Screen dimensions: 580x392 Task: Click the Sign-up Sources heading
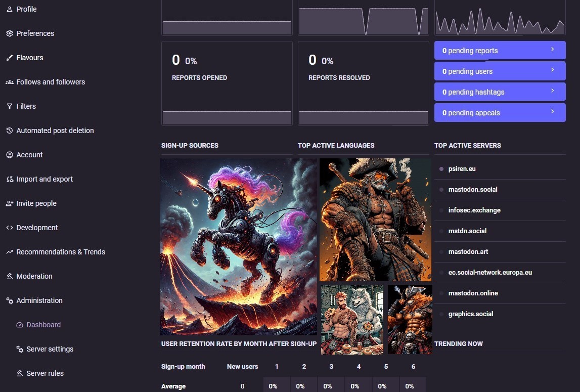tap(190, 146)
